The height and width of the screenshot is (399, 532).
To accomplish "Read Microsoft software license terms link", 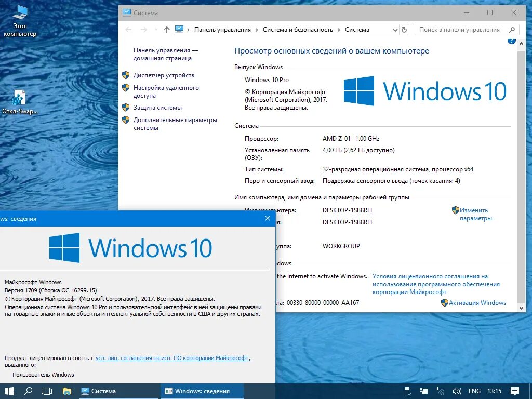I will pos(436,284).
